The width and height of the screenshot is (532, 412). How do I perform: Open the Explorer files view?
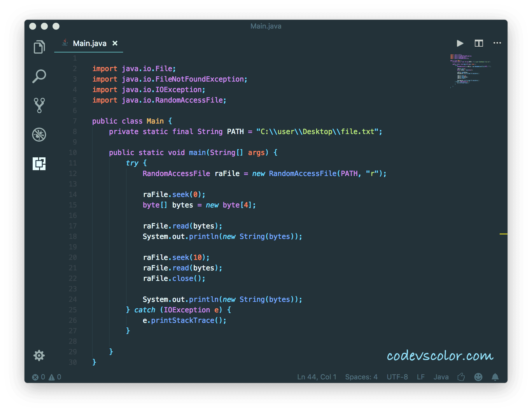click(39, 47)
